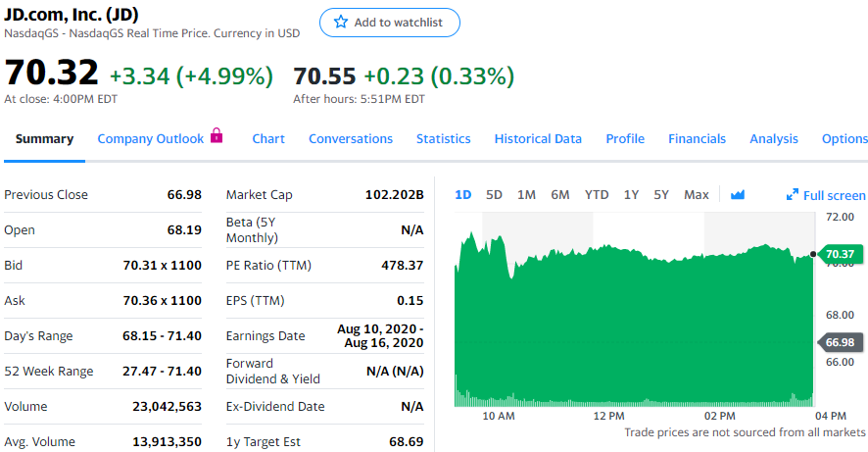Screen dimensions: 868x452
Task: Switch to the Chart tab
Action: [x=268, y=139]
